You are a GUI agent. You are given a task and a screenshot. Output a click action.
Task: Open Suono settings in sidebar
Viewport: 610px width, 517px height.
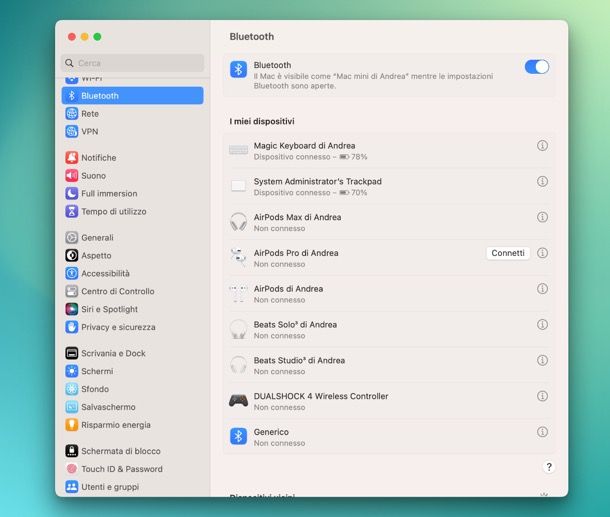click(133, 175)
